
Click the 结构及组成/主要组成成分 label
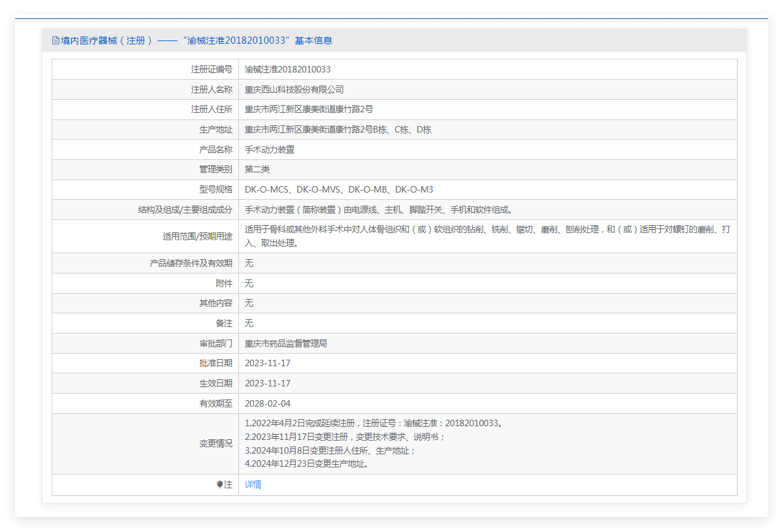click(185, 210)
